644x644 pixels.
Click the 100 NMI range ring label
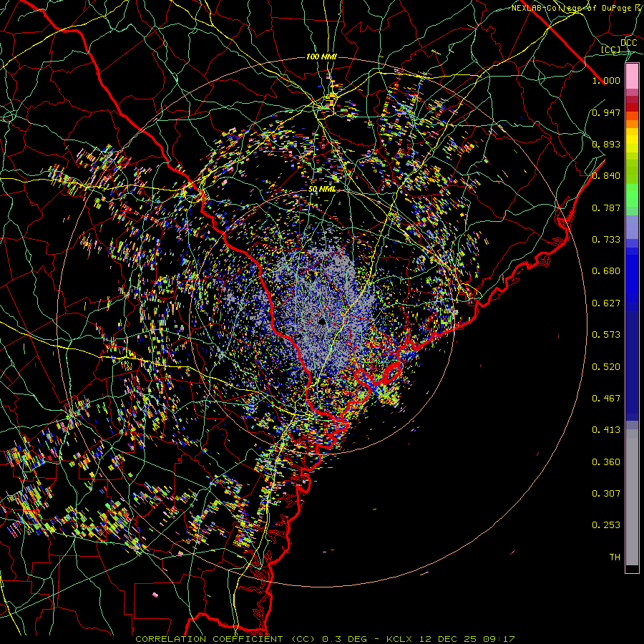[321, 57]
